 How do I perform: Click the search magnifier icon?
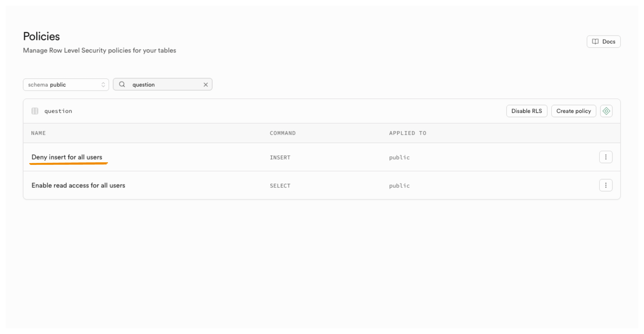tap(122, 84)
